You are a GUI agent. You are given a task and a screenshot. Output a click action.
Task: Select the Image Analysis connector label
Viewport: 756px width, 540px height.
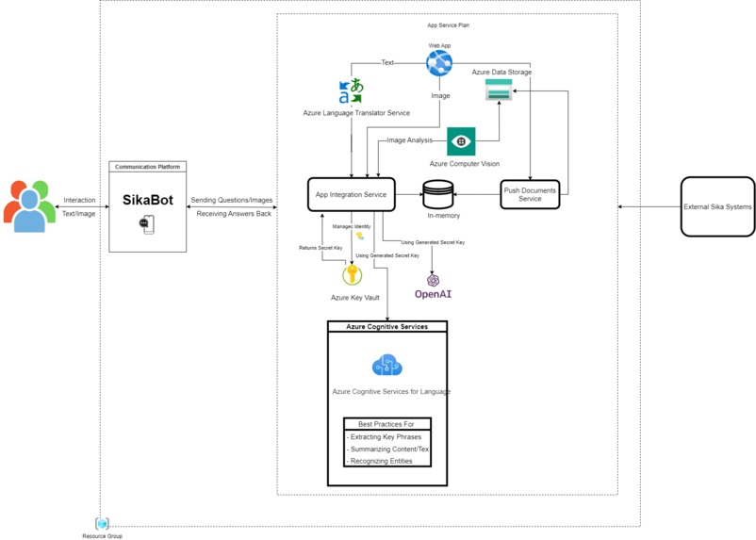tap(410, 140)
